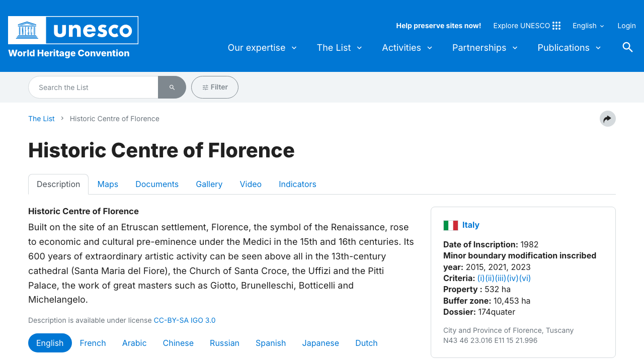Go to The List breadcrumb link
Image resolution: width=644 pixels, height=362 pixels.
[x=41, y=119]
